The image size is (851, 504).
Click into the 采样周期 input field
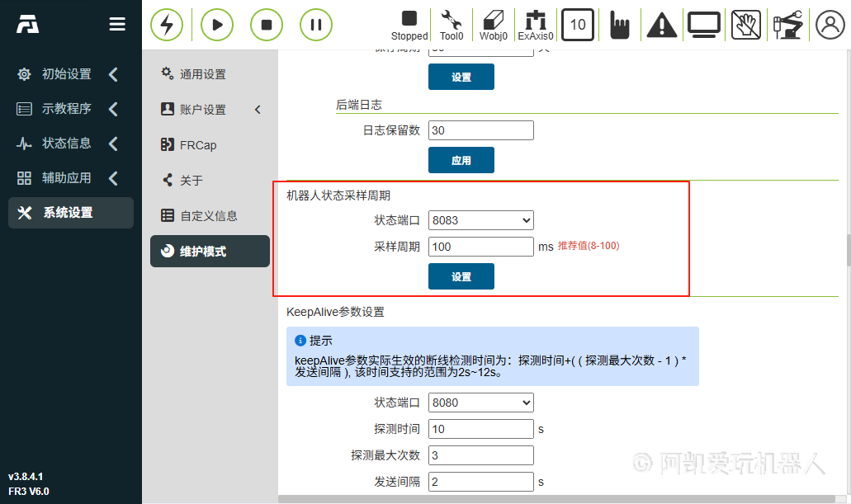coord(480,247)
